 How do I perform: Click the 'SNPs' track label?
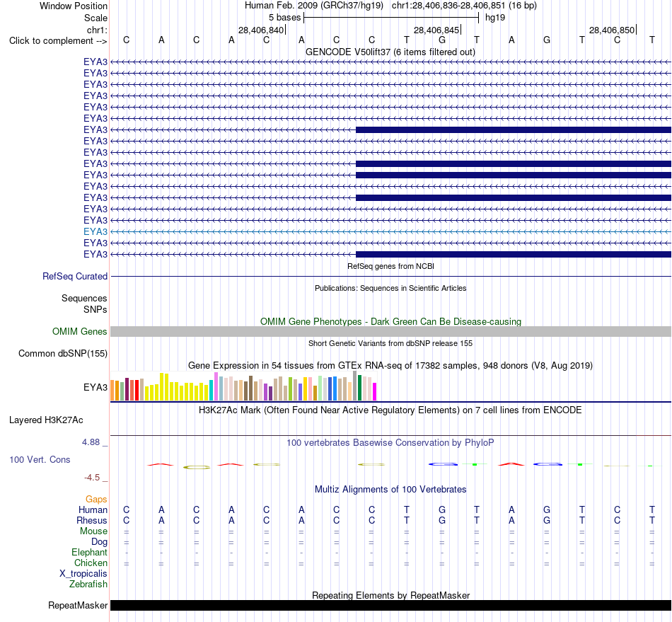point(95,309)
